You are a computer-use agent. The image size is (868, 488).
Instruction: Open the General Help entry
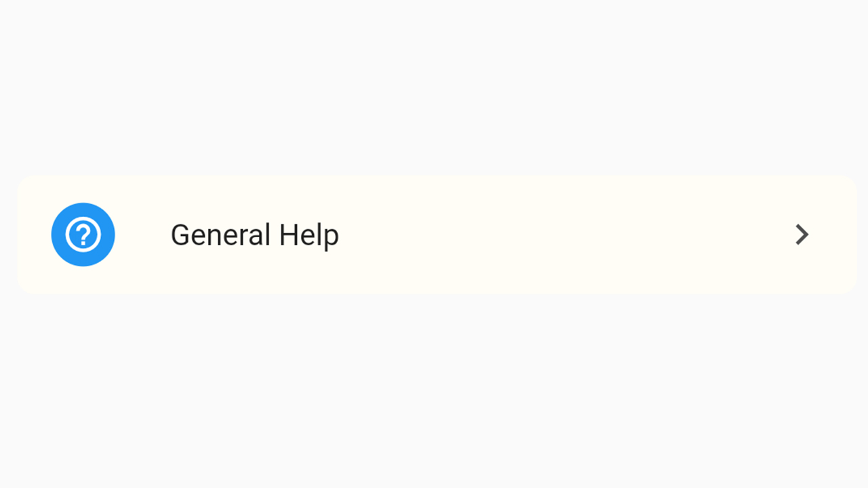pyautogui.click(x=437, y=235)
